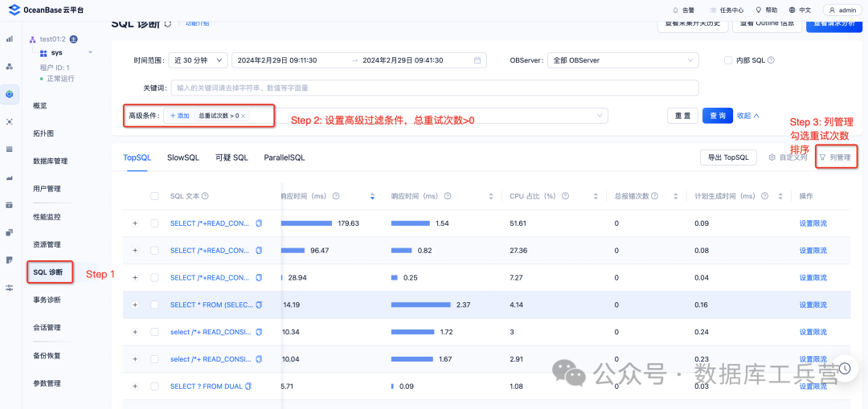Tick checkbox of the 96.47 ms row

(x=154, y=250)
